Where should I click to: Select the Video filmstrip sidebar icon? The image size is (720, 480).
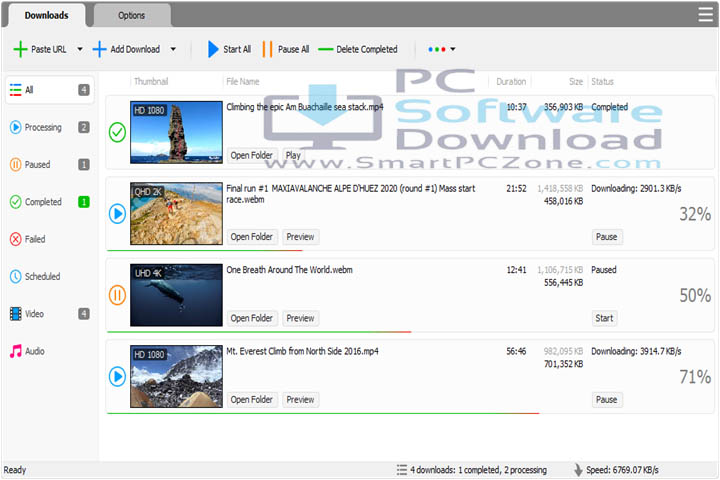[16, 314]
